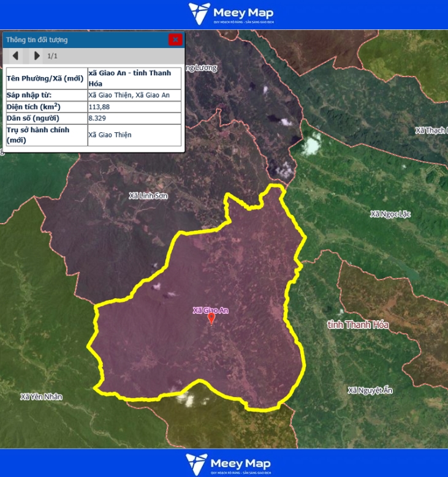Select the Xã Ngọc Lặc map label
The height and width of the screenshot is (477, 448).
[x=390, y=214]
